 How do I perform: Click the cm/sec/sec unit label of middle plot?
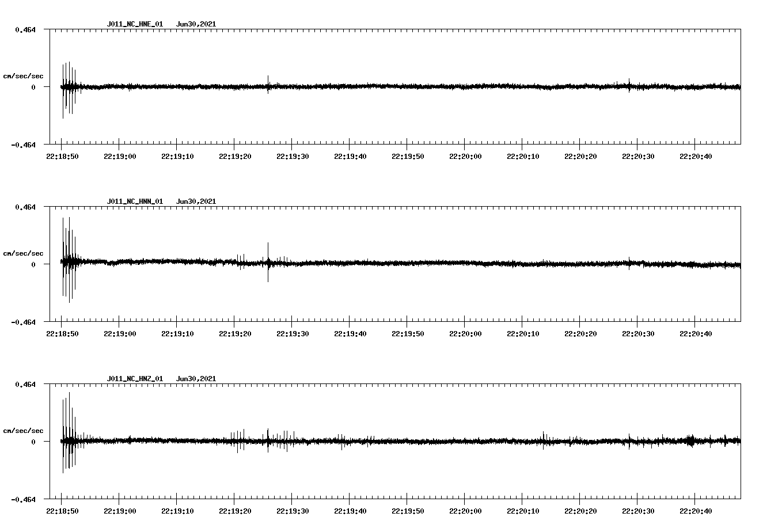pyautogui.click(x=24, y=252)
